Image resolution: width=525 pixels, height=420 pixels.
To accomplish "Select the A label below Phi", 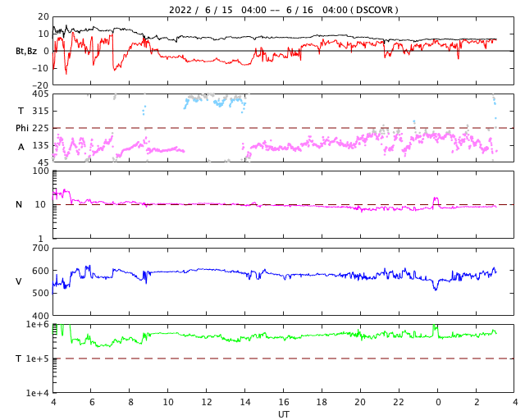I will (21, 147).
